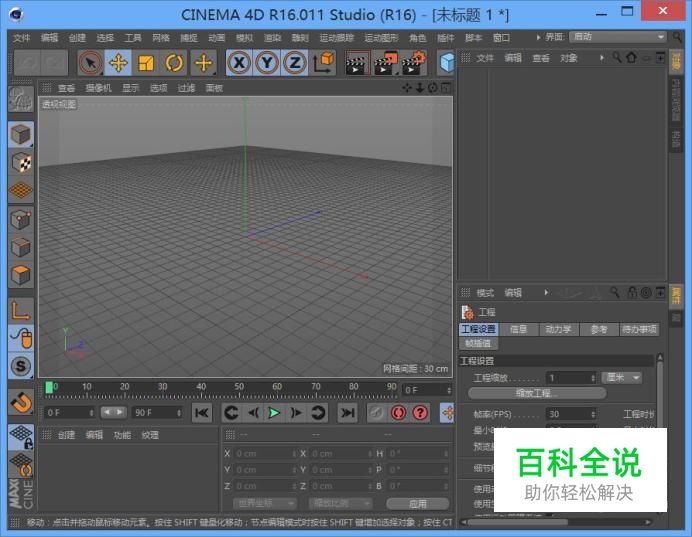692x537 pixels.
Task: Click the timeline preview range slider
Action: [x=113, y=412]
